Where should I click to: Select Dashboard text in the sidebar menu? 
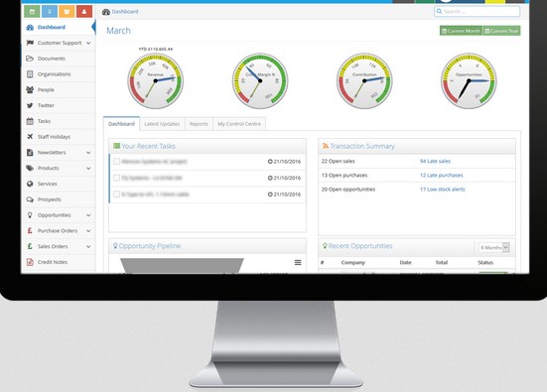point(52,27)
